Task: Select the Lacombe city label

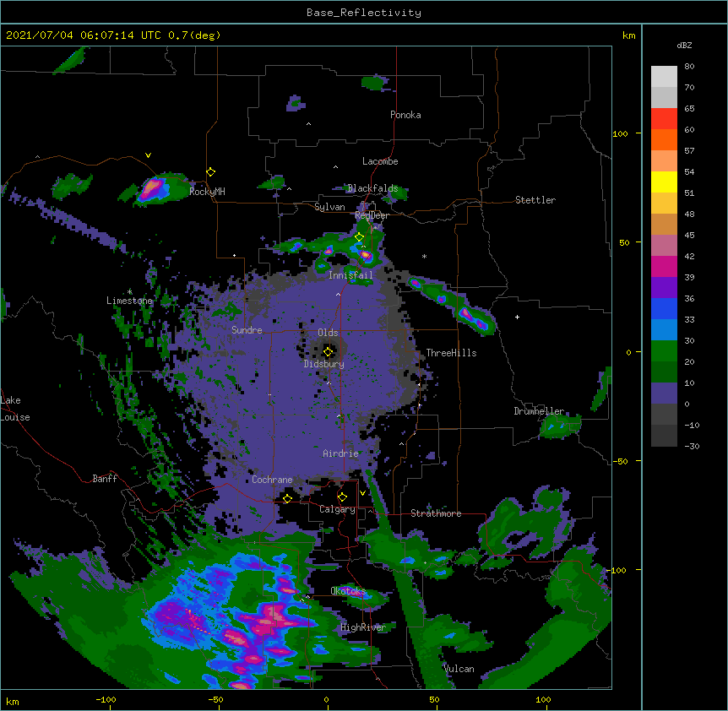Action: [380, 161]
